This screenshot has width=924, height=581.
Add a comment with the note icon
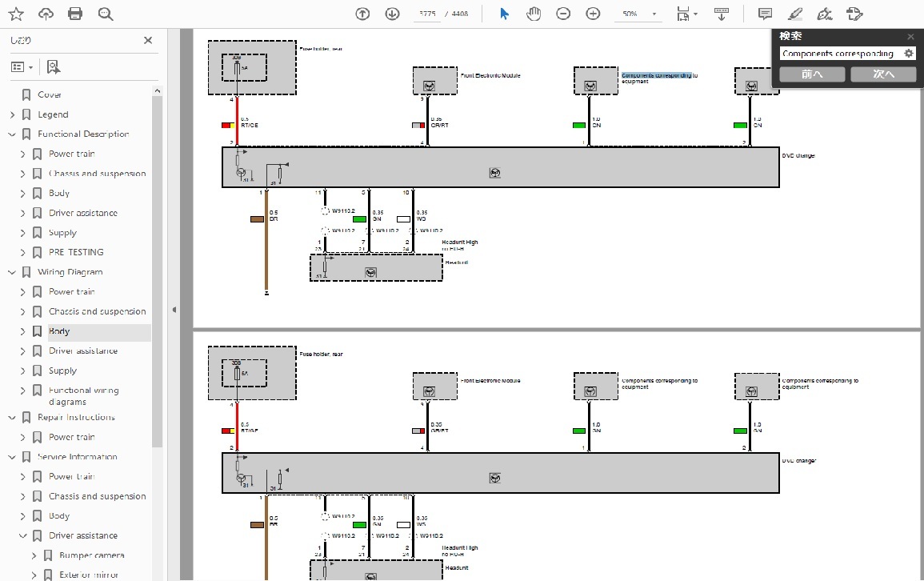[765, 14]
